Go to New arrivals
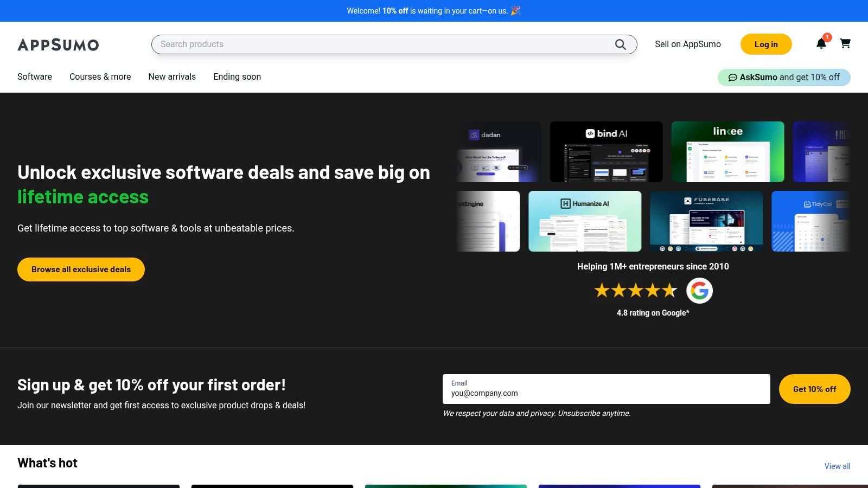Image resolution: width=868 pixels, height=488 pixels. click(x=172, y=76)
